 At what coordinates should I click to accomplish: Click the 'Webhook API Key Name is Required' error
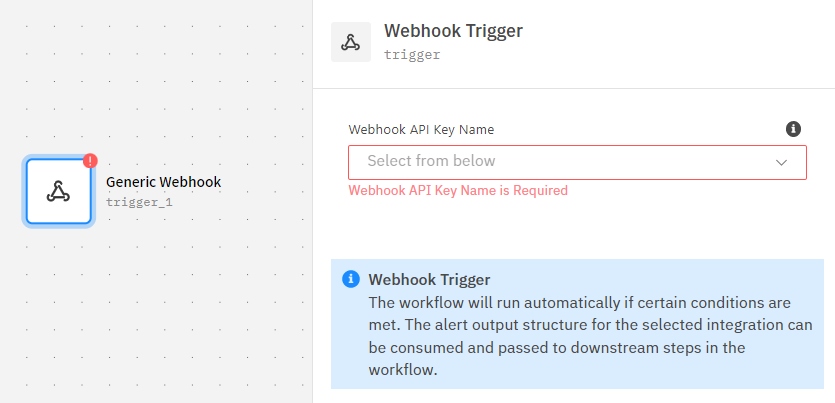(457, 190)
